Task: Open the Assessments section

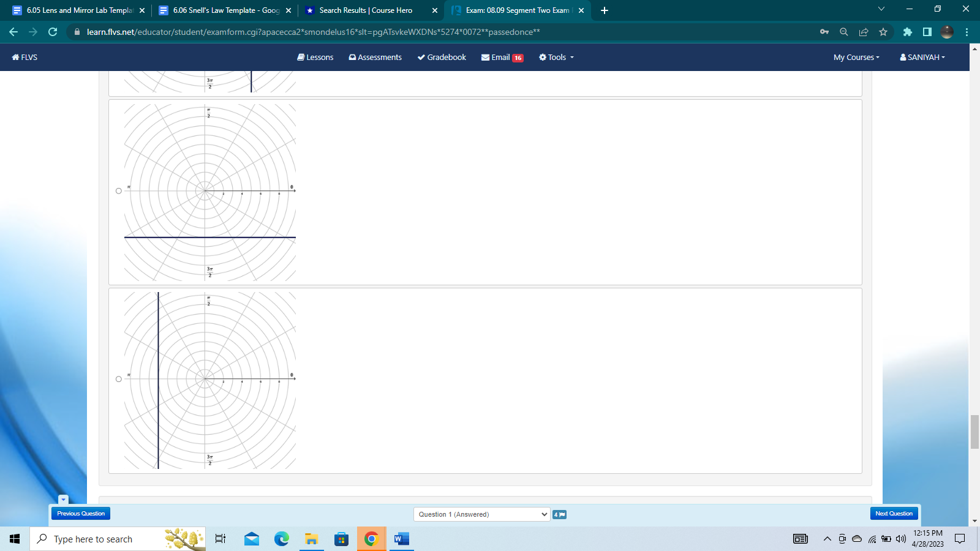Action: pos(374,57)
